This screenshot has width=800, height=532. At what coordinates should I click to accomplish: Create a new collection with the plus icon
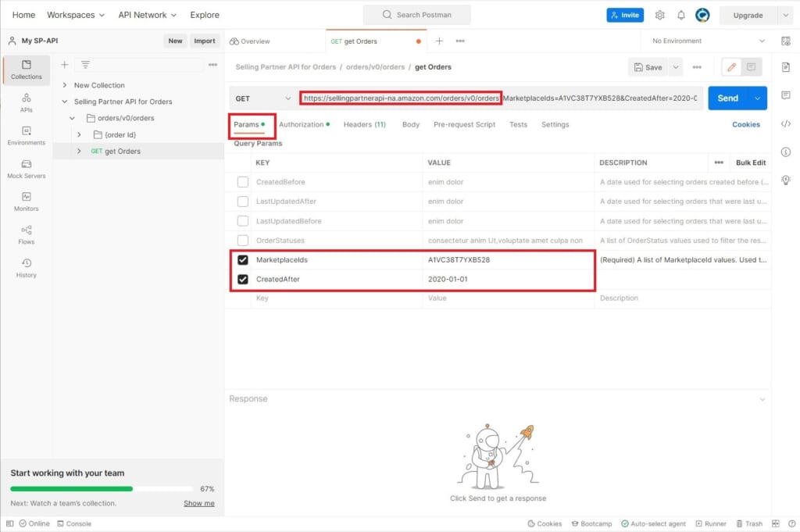pyautogui.click(x=65, y=65)
